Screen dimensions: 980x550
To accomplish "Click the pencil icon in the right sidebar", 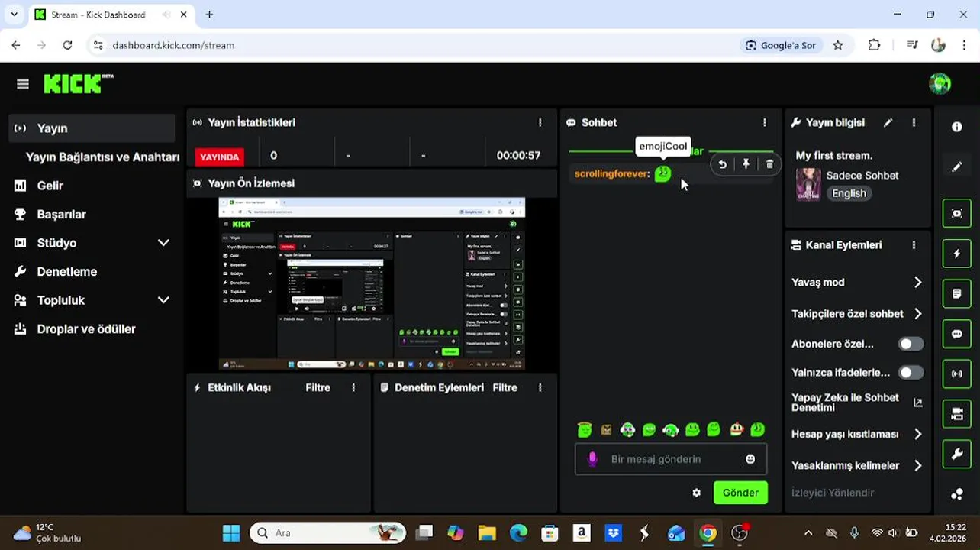I will (x=957, y=167).
